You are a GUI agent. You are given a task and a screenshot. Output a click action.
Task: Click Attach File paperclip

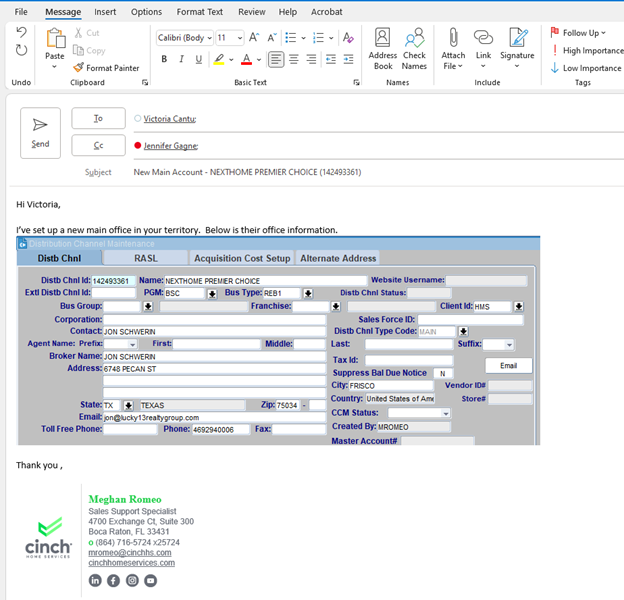[x=453, y=38]
